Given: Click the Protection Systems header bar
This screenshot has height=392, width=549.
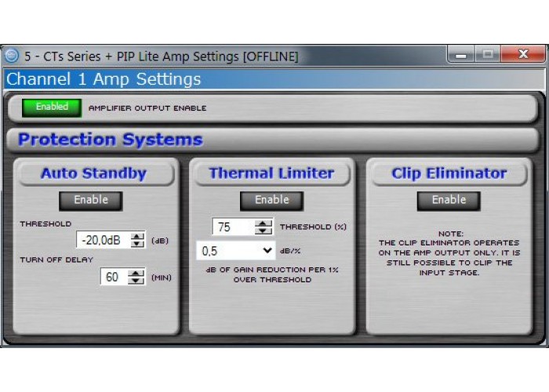Looking at the screenshot, I should tap(273, 140).
